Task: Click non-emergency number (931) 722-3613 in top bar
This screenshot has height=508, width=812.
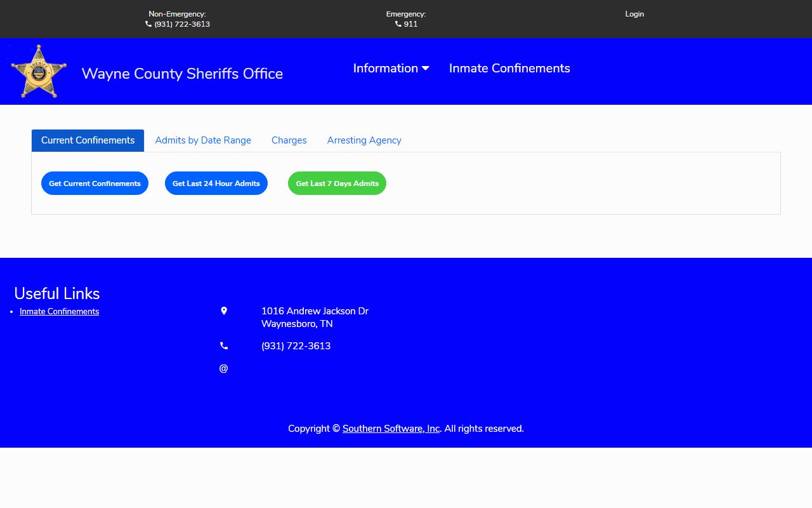Action: click(x=182, y=24)
